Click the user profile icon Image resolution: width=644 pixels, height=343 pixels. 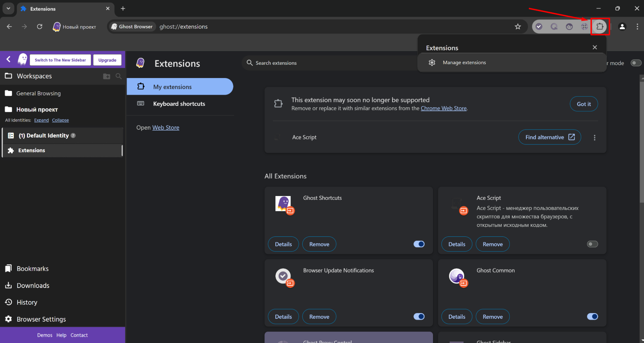point(622,26)
